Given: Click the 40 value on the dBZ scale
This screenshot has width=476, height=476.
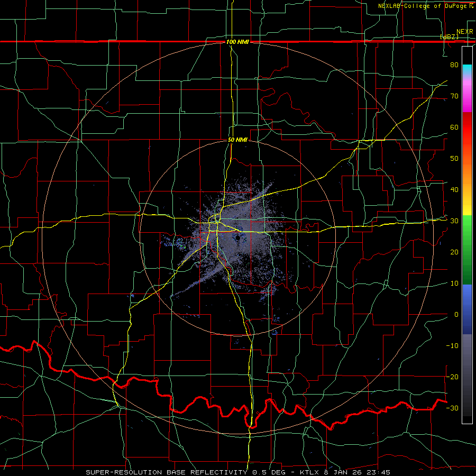Looking at the screenshot, I should click(x=454, y=189).
